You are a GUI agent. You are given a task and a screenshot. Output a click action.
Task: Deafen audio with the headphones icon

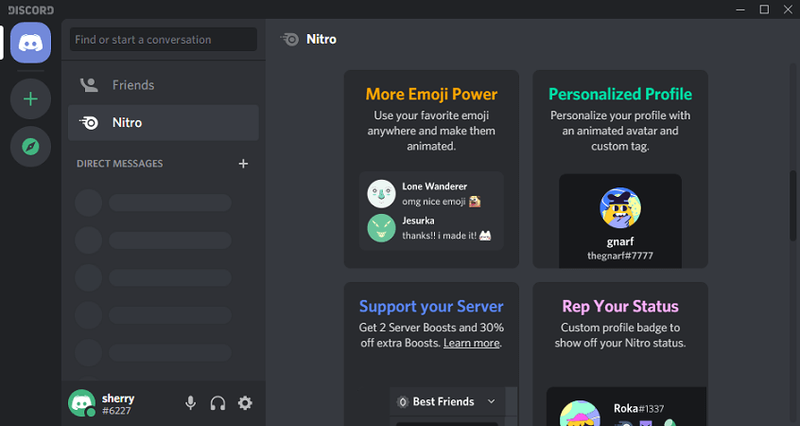[x=218, y=403]
